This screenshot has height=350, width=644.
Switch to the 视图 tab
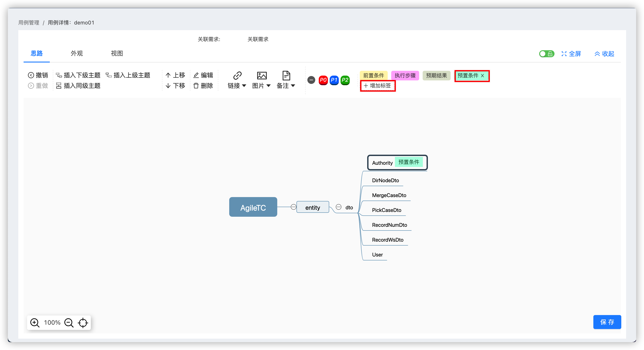pos(117,53)
